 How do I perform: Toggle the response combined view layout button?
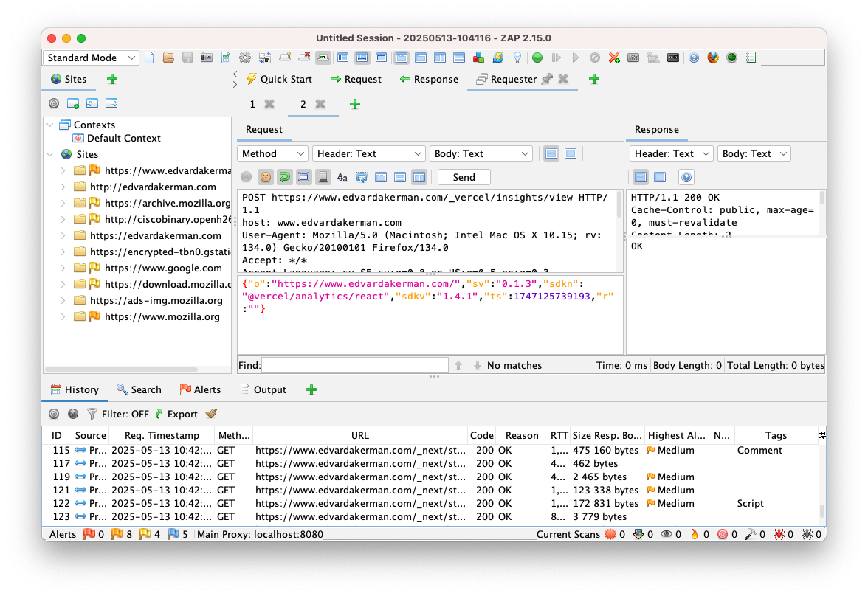coord(660,177)
